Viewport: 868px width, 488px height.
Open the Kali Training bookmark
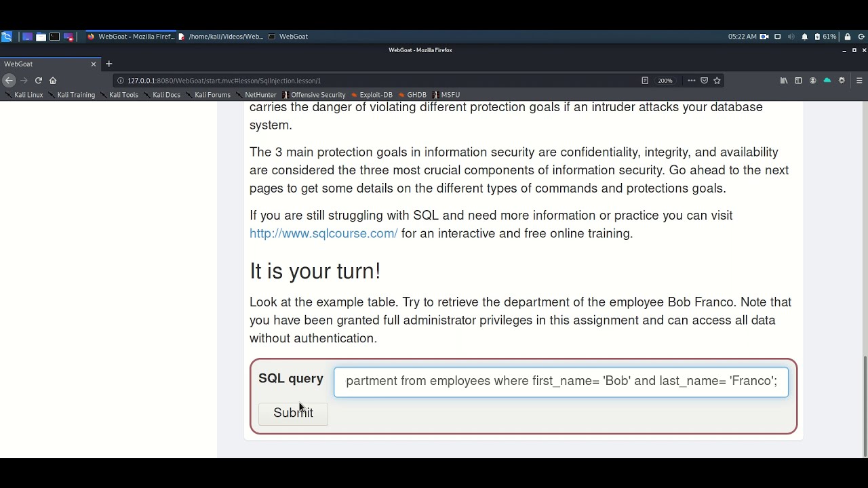tap(71, 95)
